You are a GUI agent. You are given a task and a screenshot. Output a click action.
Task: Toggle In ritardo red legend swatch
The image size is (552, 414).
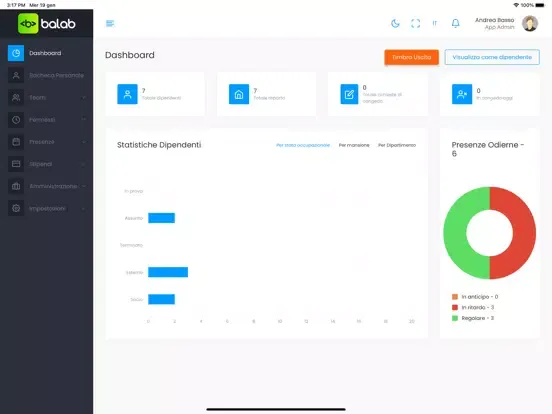(455, 307)
